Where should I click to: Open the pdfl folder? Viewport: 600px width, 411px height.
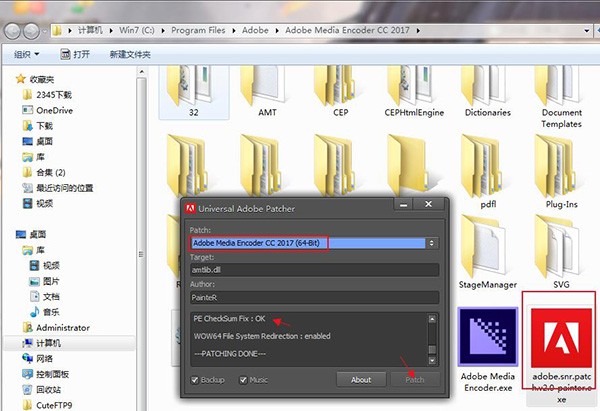pos(488,172)
